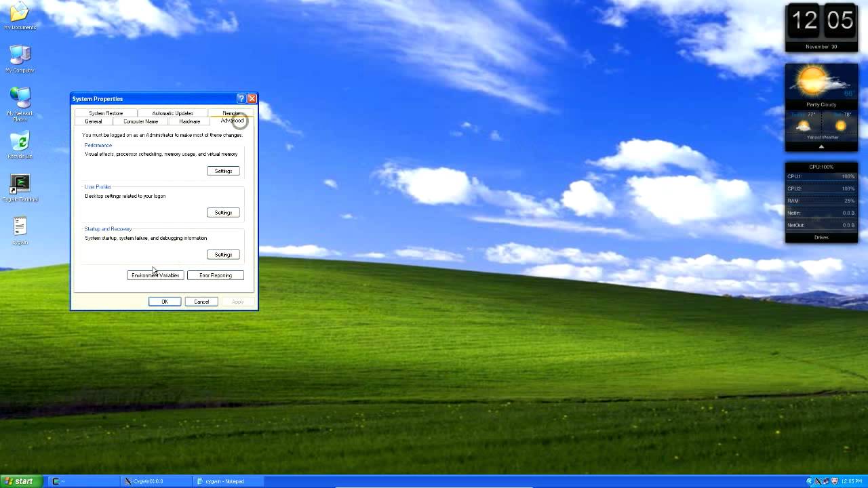Switch to the General tab

click(94, 121)
